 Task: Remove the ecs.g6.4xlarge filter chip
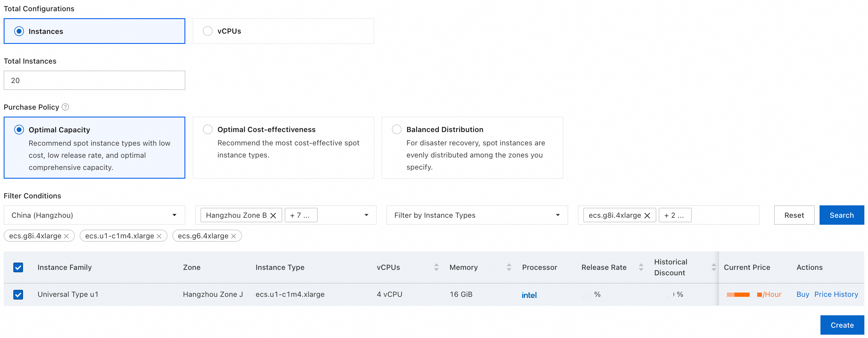(233, 236)
